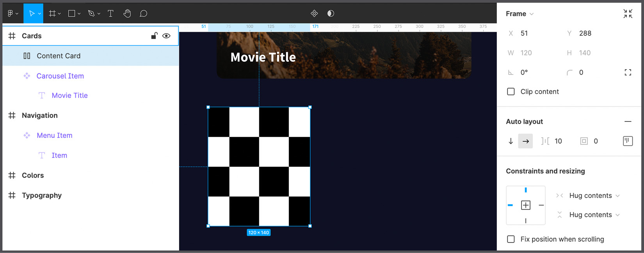Click the alignment and padding icon

tap(628, 141)
